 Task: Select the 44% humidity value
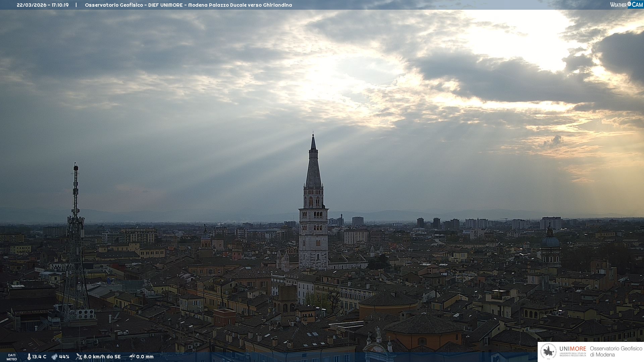click(64, 357)
